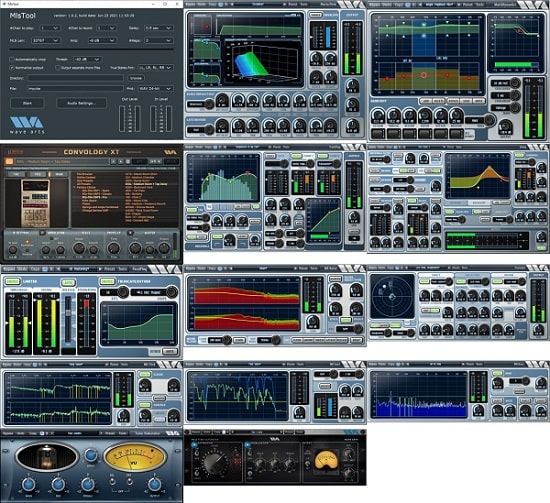This screenshot has height=503, width=550.
Task: Open the Preset menu in FinalPlug
Action: tap(110, 269)
